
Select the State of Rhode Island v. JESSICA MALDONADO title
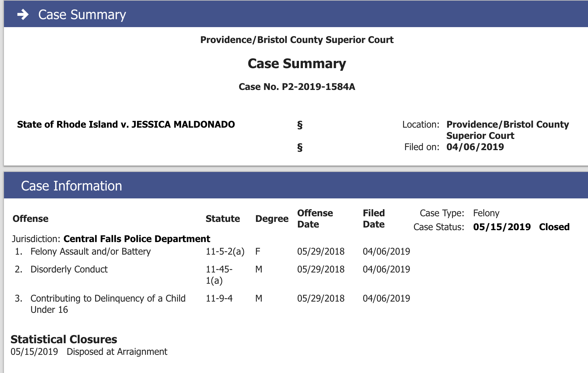[126, 124]
